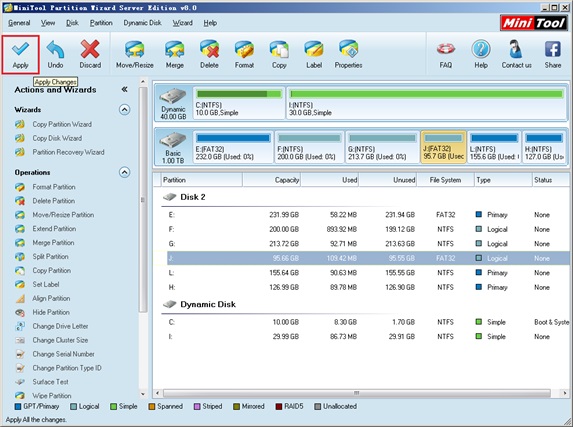Apply all pending changes
The width and height of the screenshot is (573, 427).
tap(20, 55)
